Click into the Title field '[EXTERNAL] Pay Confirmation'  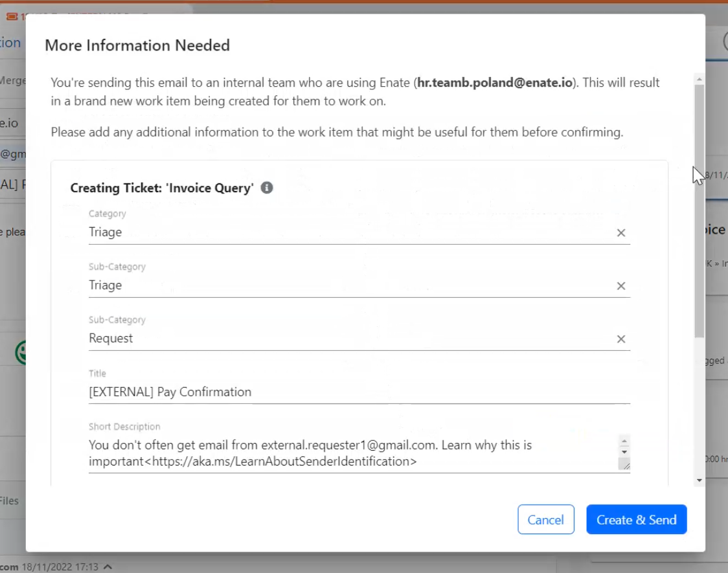click(350, 392)
